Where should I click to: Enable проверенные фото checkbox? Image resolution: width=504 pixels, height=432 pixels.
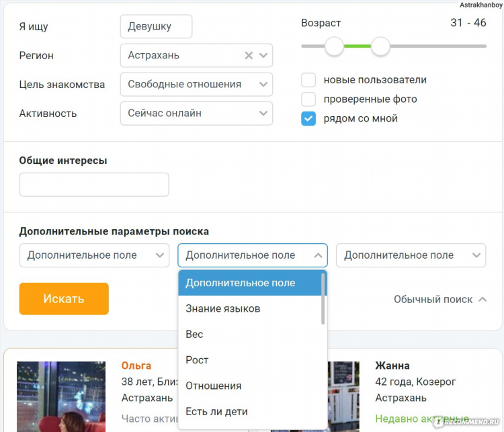(x=308, y=99)
